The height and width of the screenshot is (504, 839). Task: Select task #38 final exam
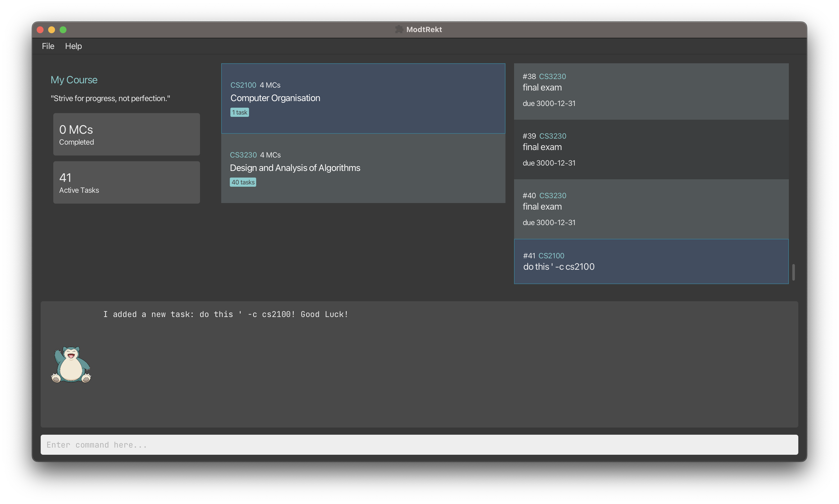pos(651,91)
